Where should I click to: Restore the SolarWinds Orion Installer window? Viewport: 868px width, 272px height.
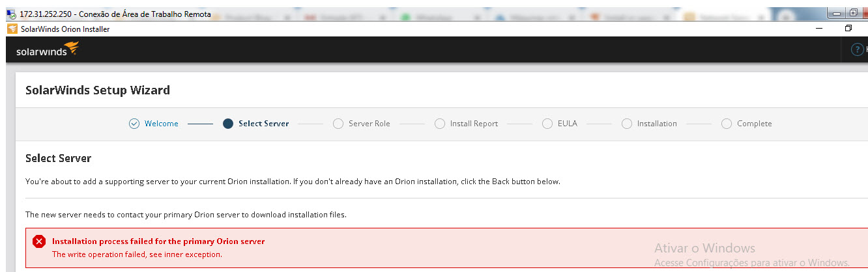tap(848, 29)
